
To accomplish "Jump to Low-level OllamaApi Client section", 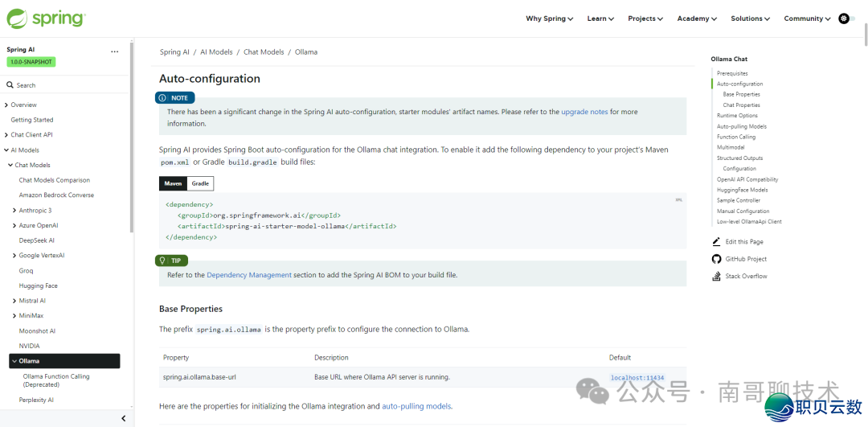I will (749, 221).
